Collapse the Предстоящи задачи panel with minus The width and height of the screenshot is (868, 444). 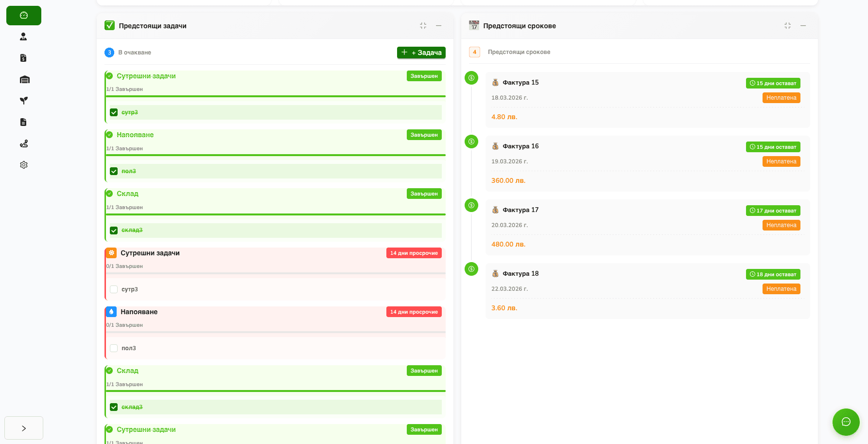click(x=438, y=26)
